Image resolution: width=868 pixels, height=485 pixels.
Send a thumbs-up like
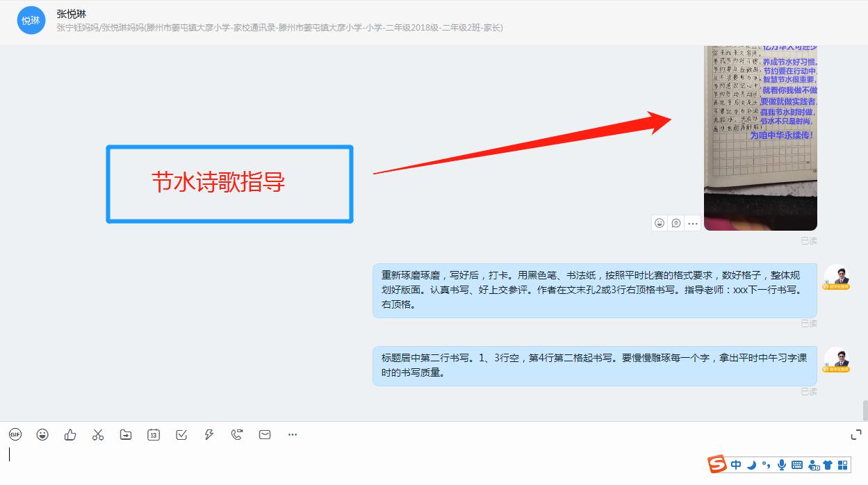(x=70, y=434)
